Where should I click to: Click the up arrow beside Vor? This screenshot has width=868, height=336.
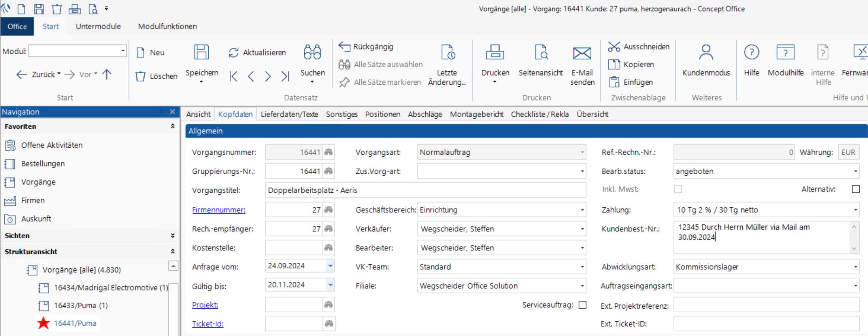pyautogui.click(x=107, y=74)
